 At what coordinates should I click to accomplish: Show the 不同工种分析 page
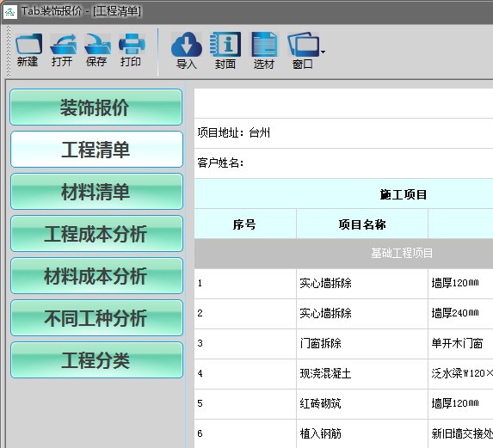(96, 318)
